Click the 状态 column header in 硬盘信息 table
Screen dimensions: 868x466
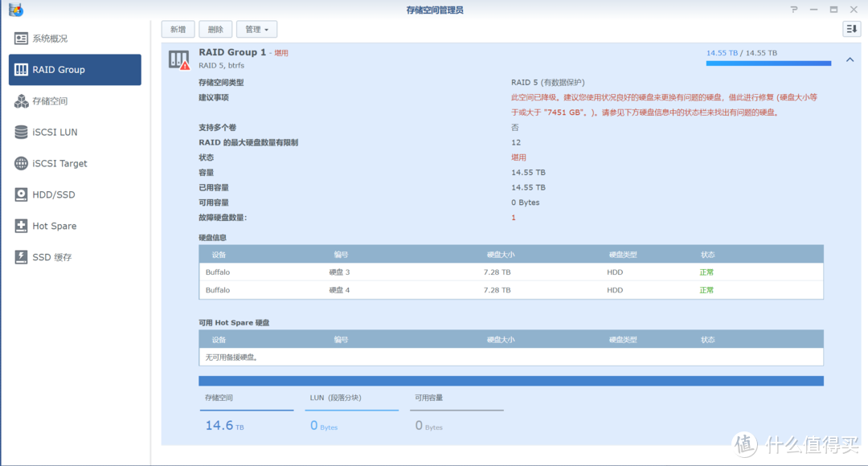(x=707, y=255)
